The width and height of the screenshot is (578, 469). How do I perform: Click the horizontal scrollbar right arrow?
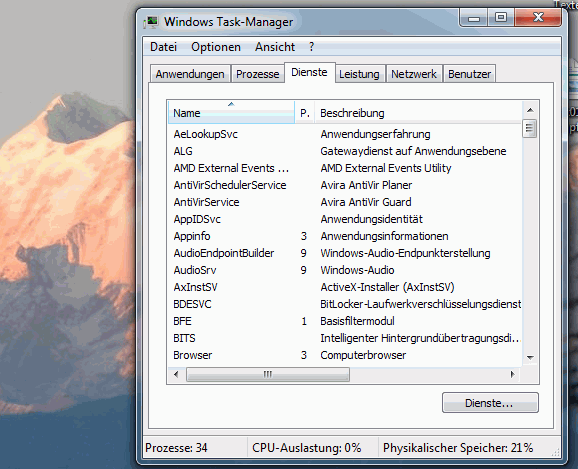[x=513, y=375]
